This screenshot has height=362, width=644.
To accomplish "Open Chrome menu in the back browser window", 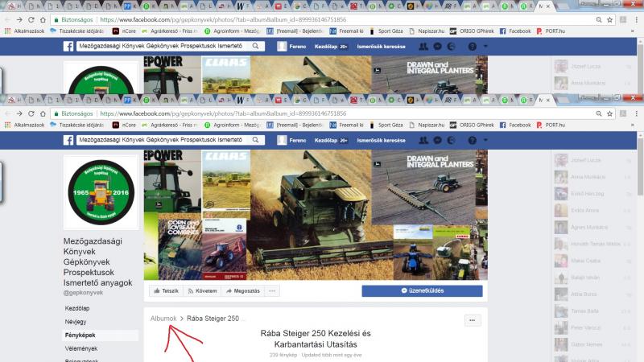I will [636, 19].
